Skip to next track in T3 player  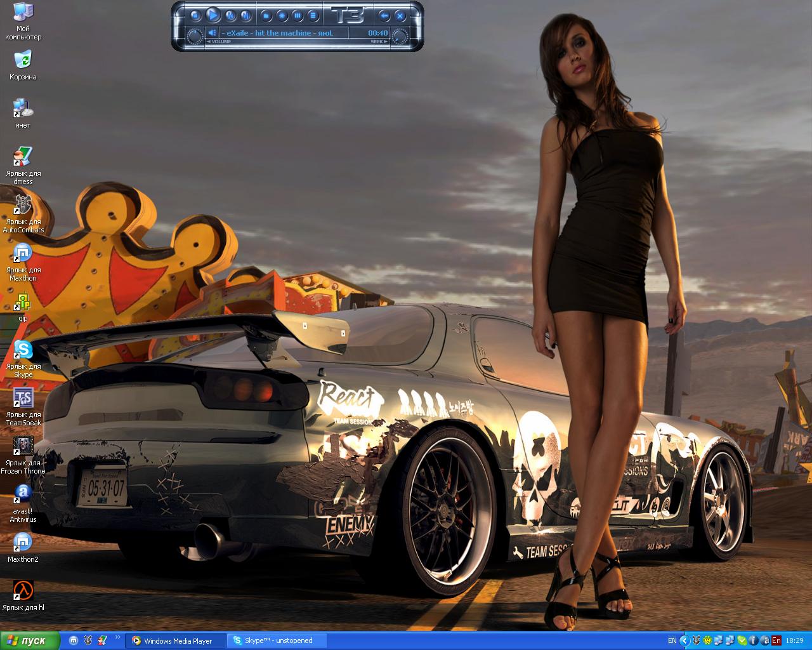coord(246,15)
